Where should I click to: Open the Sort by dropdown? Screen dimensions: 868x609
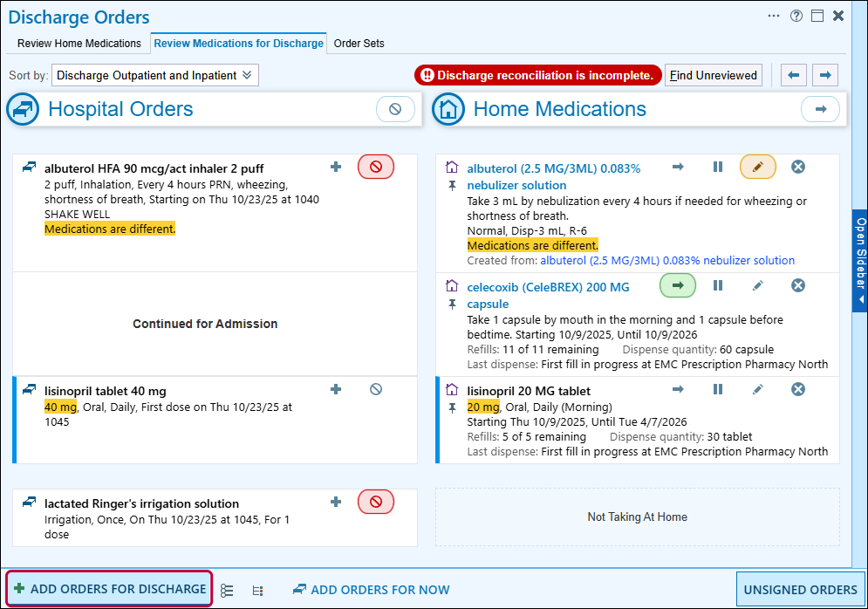pyautogui.click(x=155, y=75)
